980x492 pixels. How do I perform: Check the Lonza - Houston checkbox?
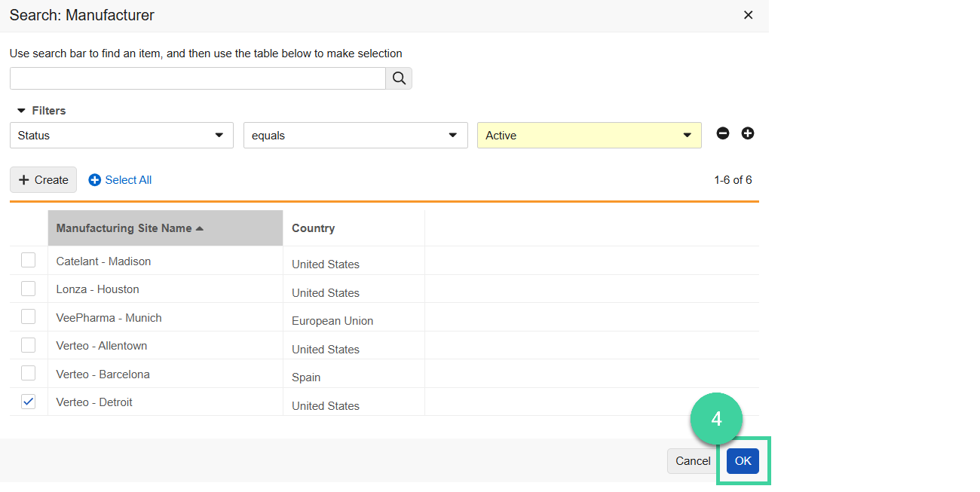[x=28, y=289]
